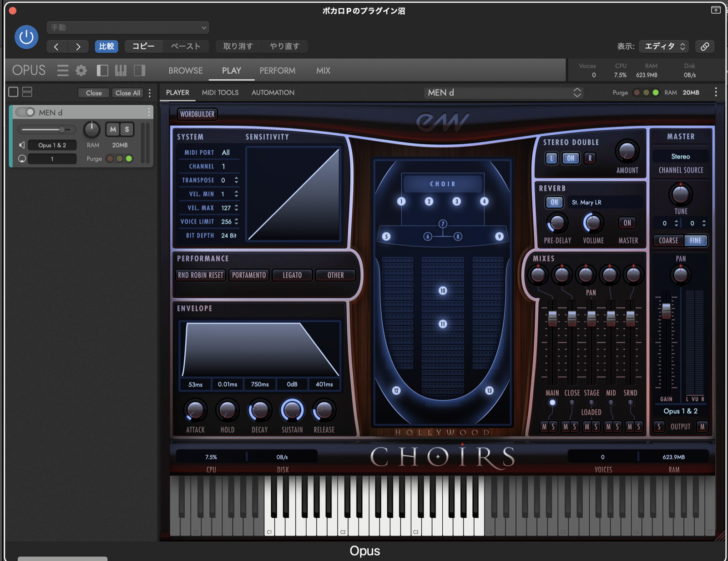The width and height of the screenshot is (728, 561).
Task: Click Transpose stepper arrows
Action: point(236,180)
